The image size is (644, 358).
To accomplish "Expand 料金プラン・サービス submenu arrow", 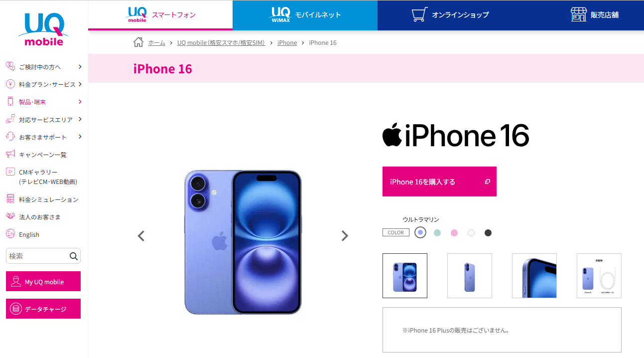I will coord(80,84).
